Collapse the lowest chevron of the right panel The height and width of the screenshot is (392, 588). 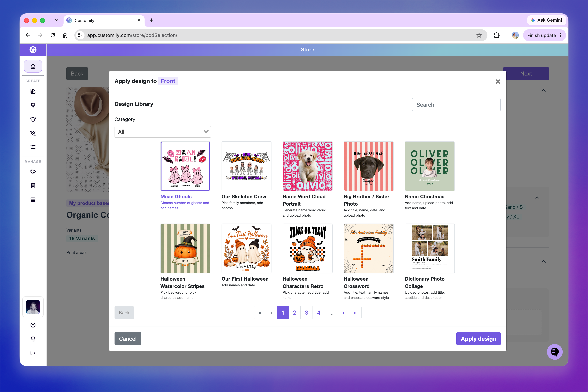543,262
